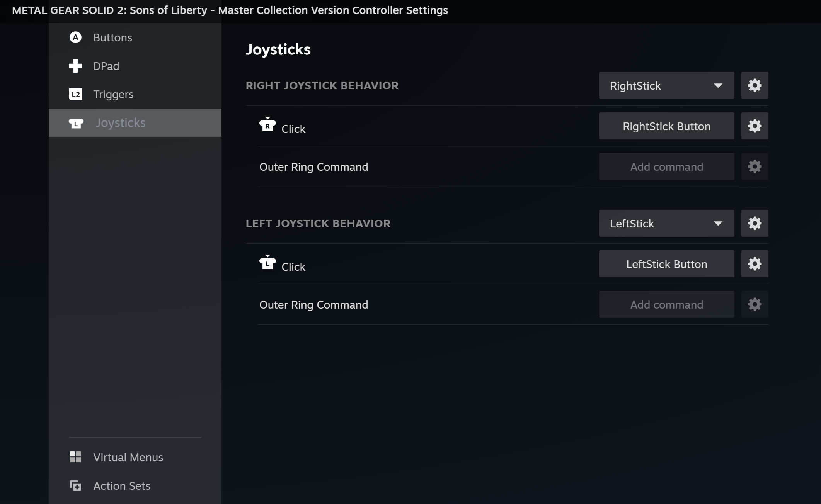Click the DPad plus icon
The width and height of the screenshot is (821, 504).
point(75,66)
